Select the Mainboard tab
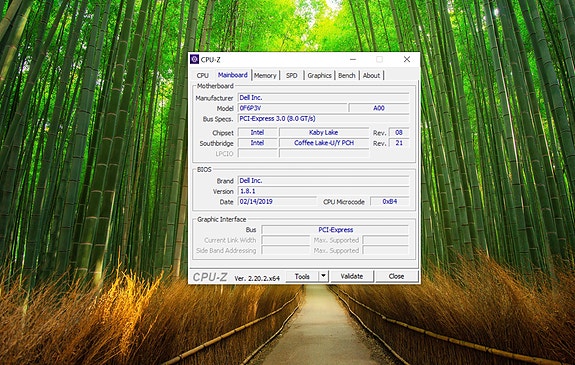Image resolution: width=575 pixels, height=365 pixels. [x=233, y=75]
